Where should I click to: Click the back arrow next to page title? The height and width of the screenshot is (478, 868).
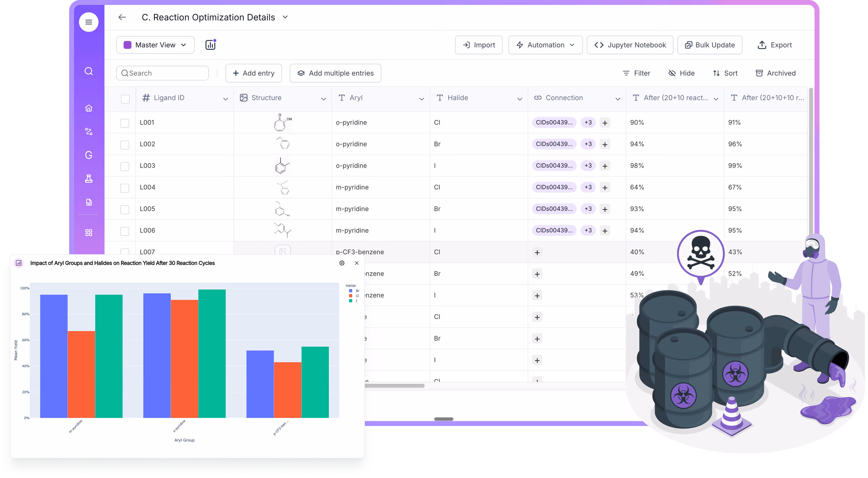click(x=122, y=17)
